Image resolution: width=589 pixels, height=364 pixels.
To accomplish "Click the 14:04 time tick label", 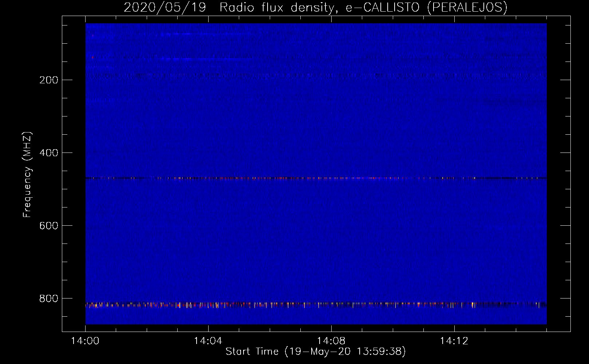I will point(208,341).
